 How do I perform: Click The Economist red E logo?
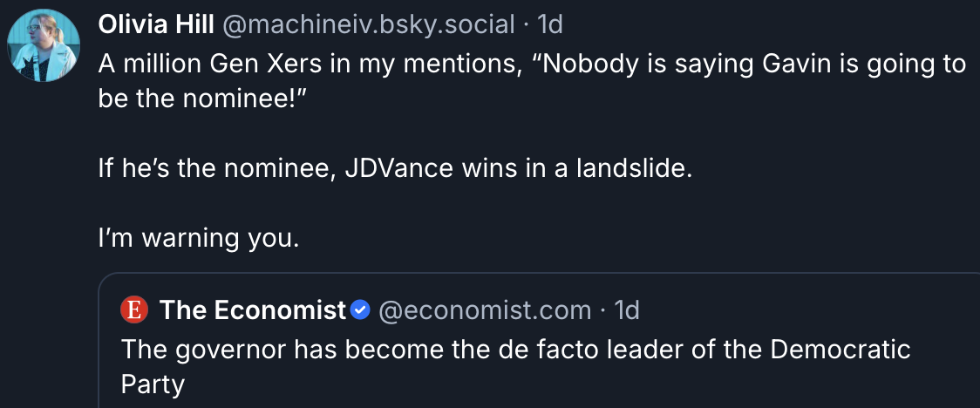[x=133, y=309]
